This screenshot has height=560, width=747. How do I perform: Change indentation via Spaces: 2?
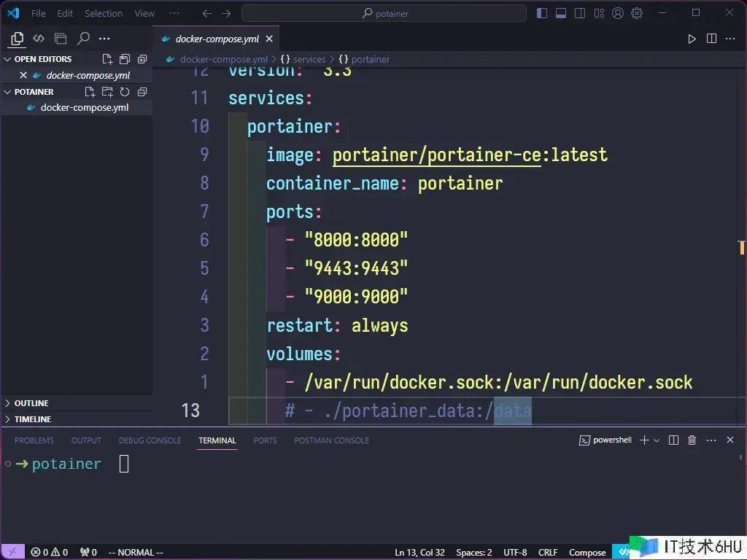tap(474, 553)
